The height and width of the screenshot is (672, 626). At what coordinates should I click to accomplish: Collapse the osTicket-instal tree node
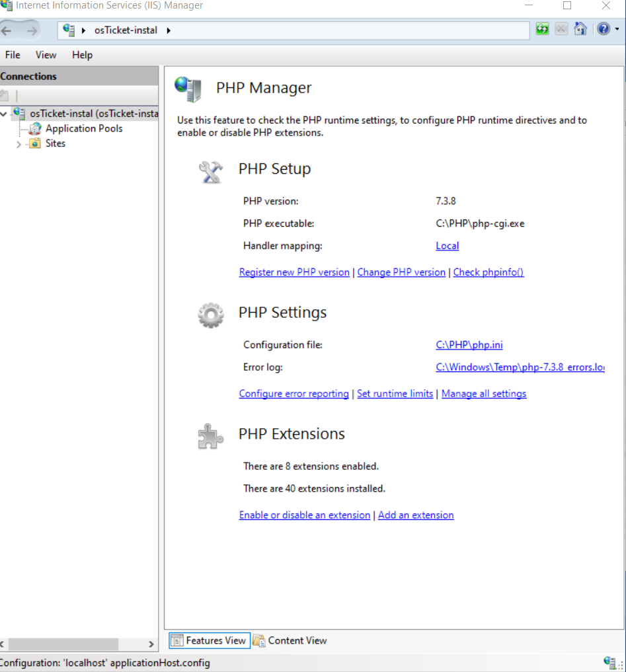click(x=5, y=113)
